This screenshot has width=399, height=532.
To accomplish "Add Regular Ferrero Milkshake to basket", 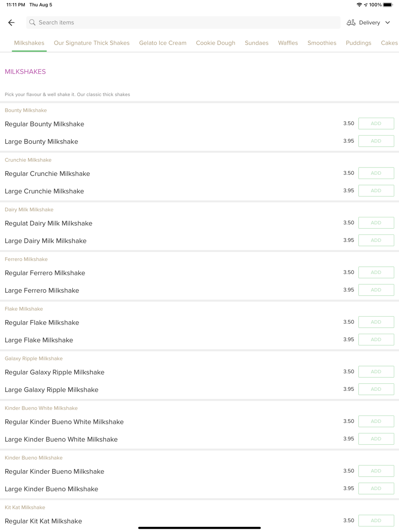I will point(376,272).
